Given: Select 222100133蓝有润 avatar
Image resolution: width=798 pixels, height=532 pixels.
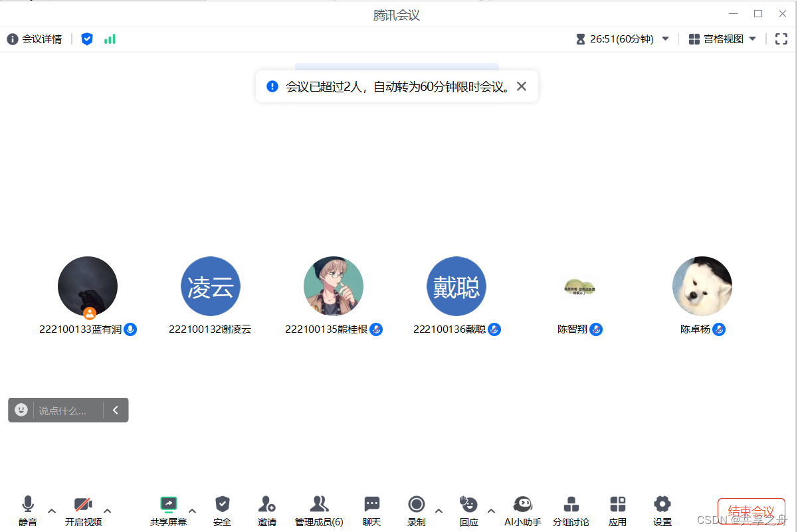Looking at the screenshot, I should 88,286.
